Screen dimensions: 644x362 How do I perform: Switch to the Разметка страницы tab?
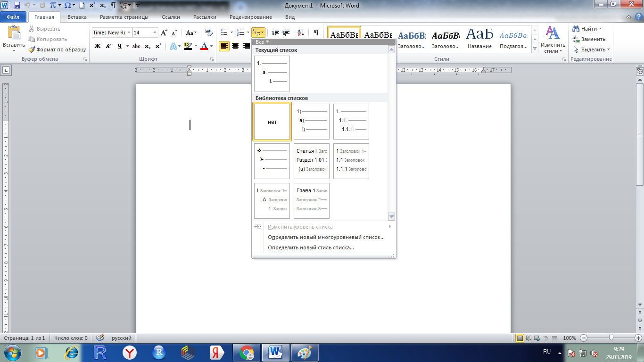124,17
